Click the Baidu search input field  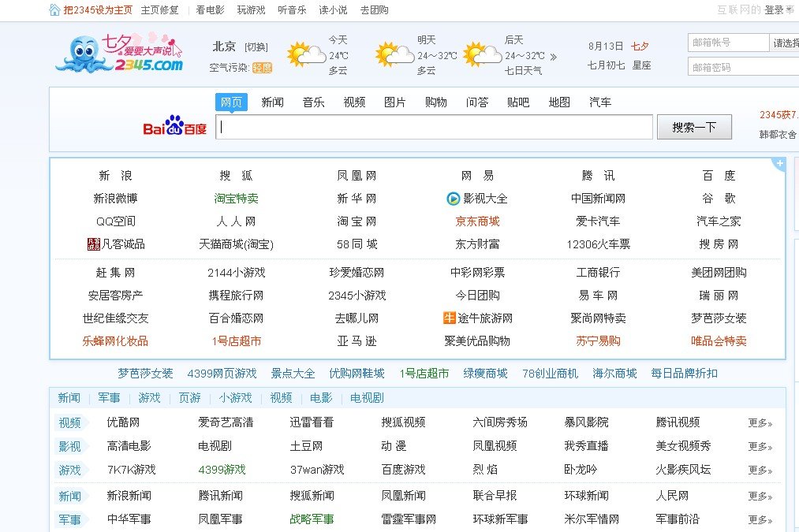pyautogui.click(x=434, y=127)
